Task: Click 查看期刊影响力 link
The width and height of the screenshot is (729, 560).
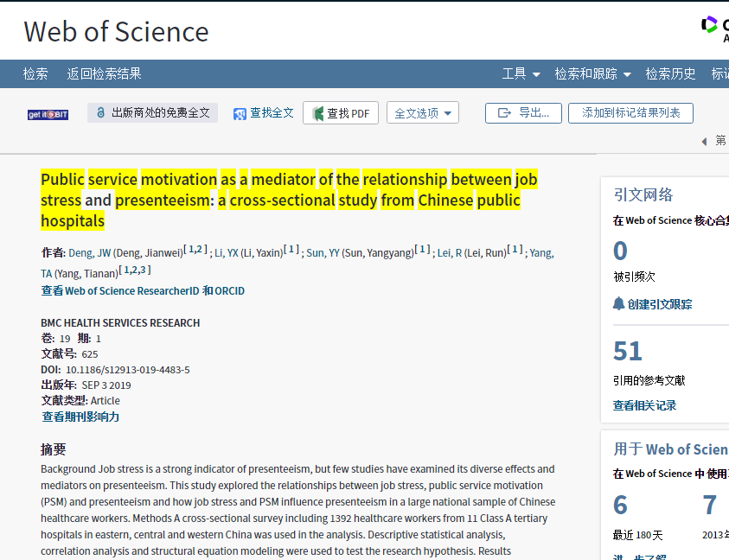Action: pyautogui.click(x=80, y=417)
